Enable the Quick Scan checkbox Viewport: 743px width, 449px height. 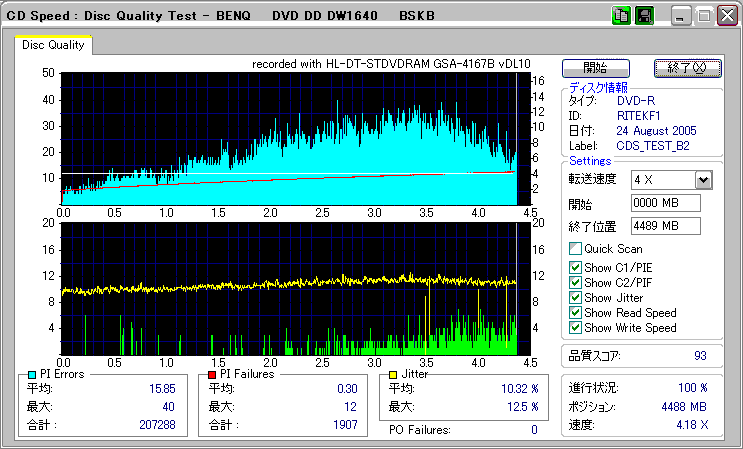pyautogui.click(x=575, y=248)
